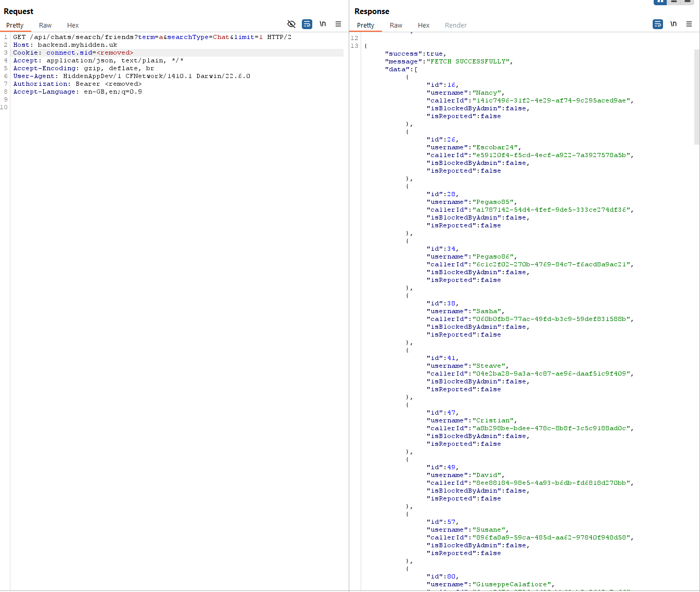Click the Request panel title
The height and width of the screenshot is (592, 700).
(19, 11)
